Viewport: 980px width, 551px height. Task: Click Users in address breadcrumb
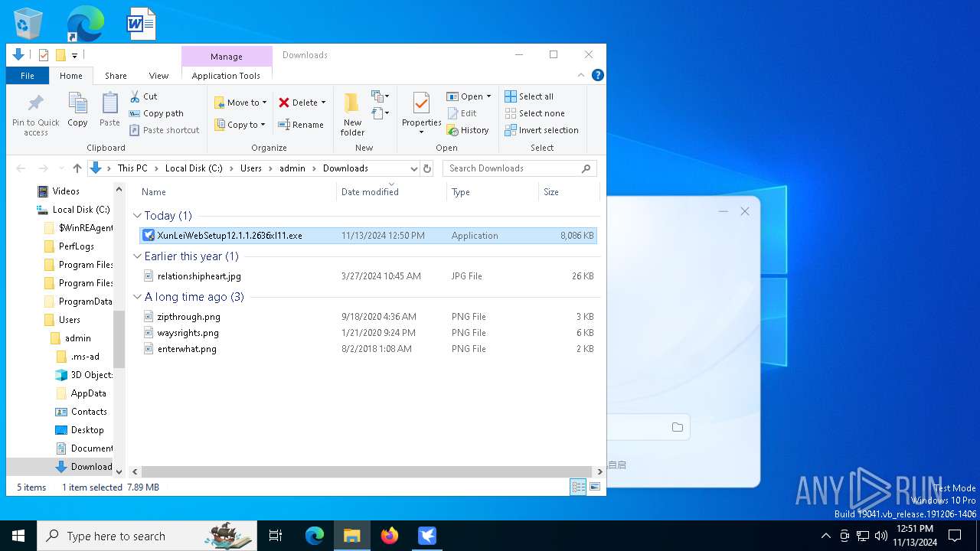tap(251, 168)
